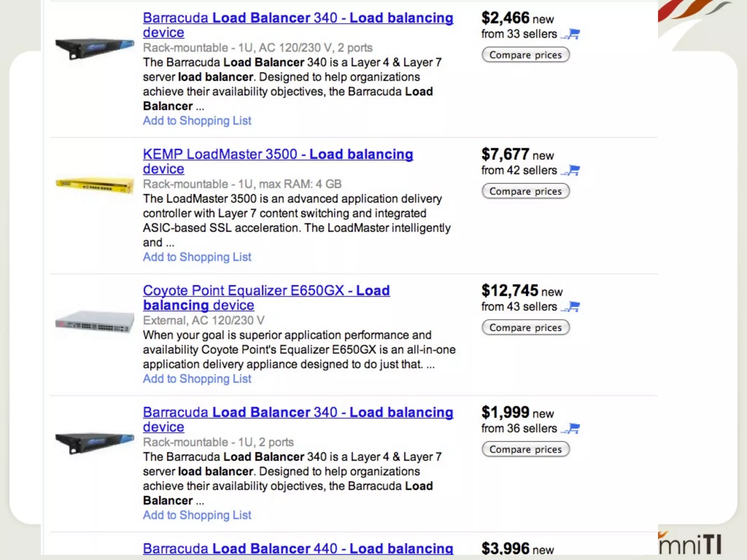Add Coyote Point Equalizer to Shopping List
Screen dimensions: 747x560
point(197,379)
